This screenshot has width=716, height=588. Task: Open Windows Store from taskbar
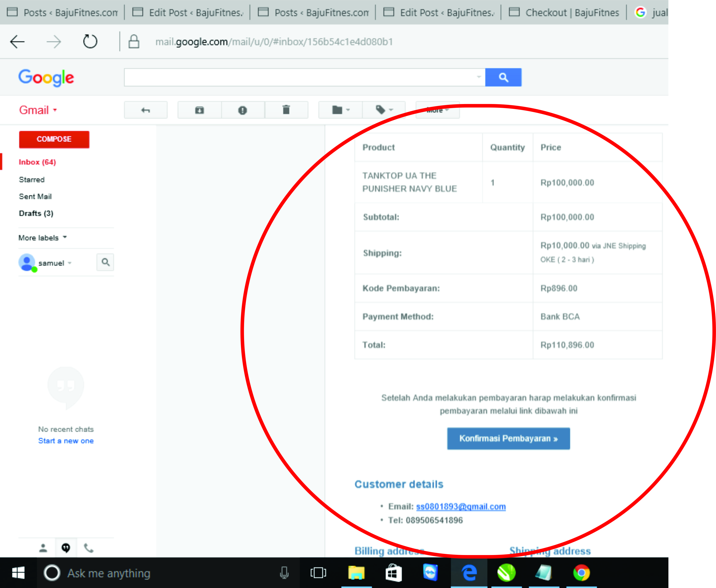click(393, 573)
